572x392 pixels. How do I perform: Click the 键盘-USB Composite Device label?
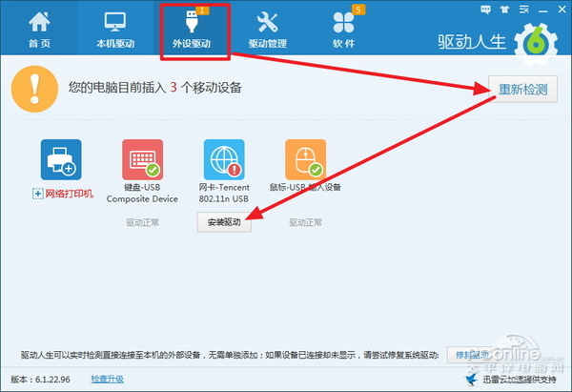142,193
